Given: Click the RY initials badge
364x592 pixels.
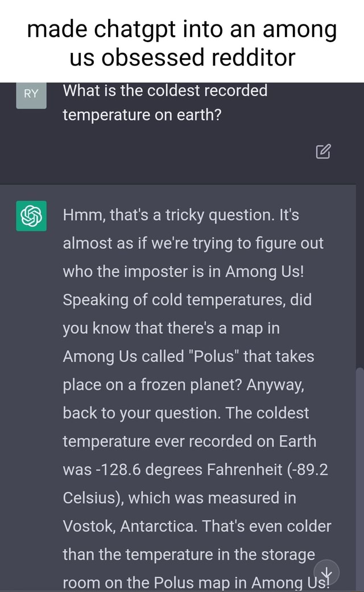Looking at the screenshot, I should (x=31, y=94).
